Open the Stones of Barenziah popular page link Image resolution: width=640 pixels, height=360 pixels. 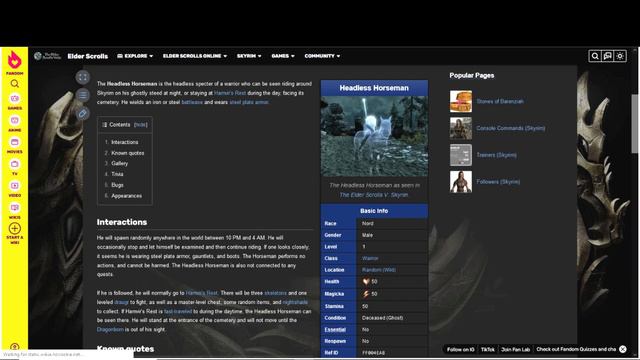tap(500, 101)
